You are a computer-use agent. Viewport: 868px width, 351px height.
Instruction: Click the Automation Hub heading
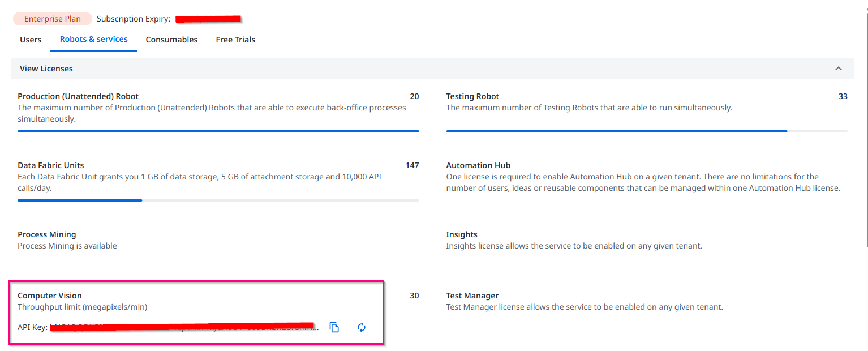478,165
